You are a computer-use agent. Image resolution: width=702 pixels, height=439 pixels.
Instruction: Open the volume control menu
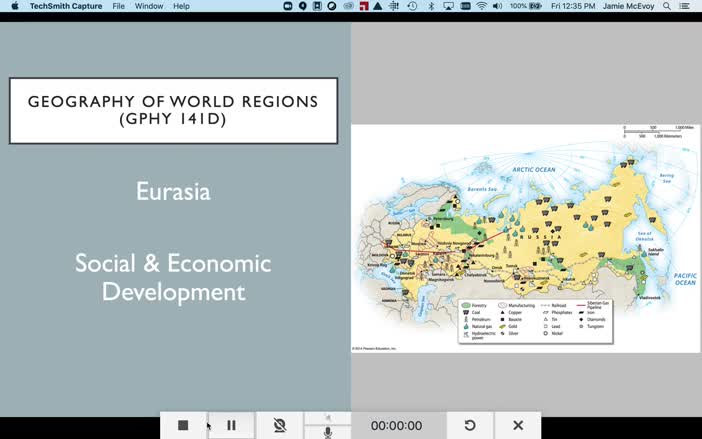point(497,6)
